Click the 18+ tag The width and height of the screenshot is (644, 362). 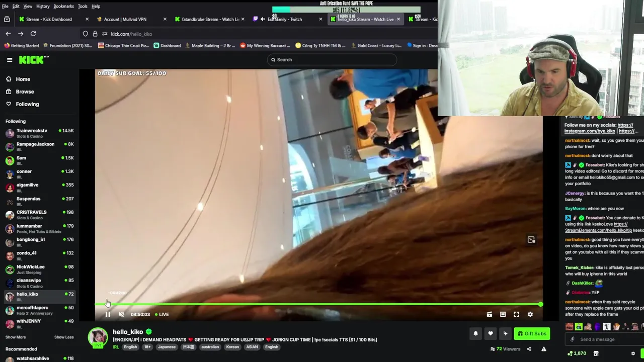point(147,347)
